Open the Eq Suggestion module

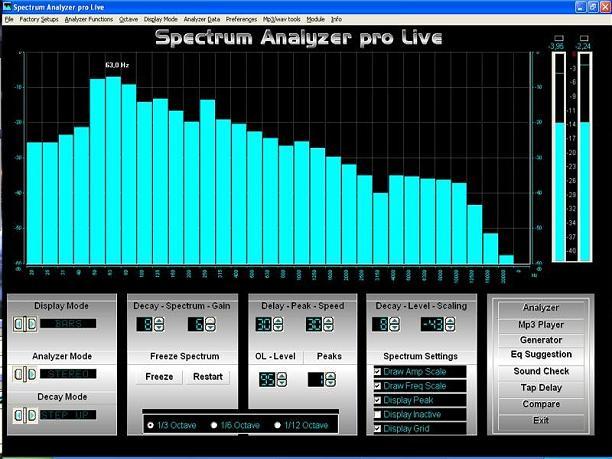coord(541,354)
